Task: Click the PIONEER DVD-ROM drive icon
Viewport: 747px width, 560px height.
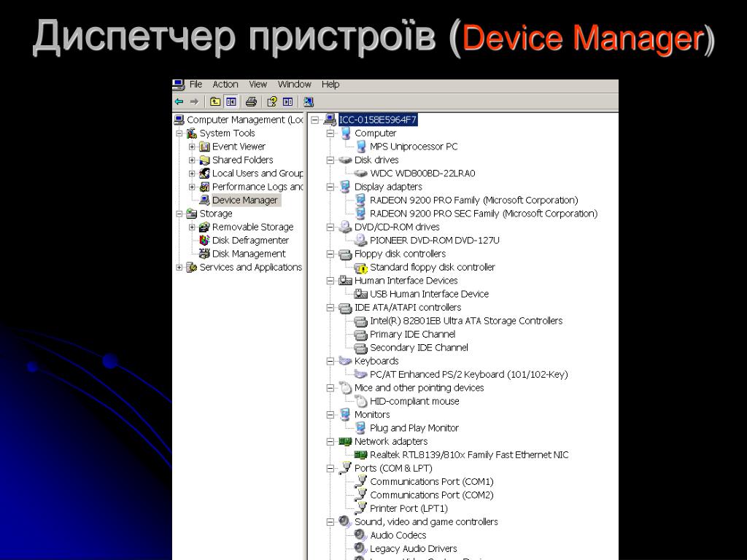Action: tap(361, 241)
